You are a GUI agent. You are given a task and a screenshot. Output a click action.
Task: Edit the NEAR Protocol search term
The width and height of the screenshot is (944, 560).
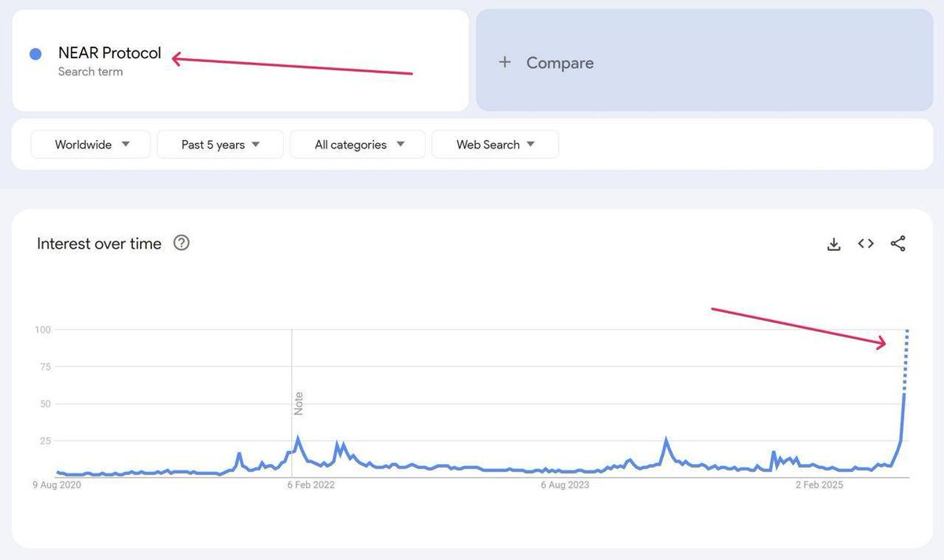[x=109, y=53]
